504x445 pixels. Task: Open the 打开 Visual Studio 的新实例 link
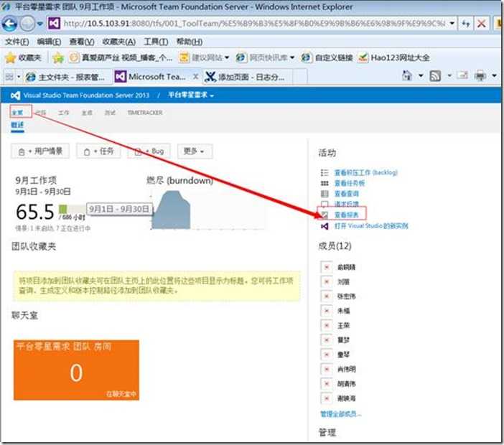coord(371,226)
